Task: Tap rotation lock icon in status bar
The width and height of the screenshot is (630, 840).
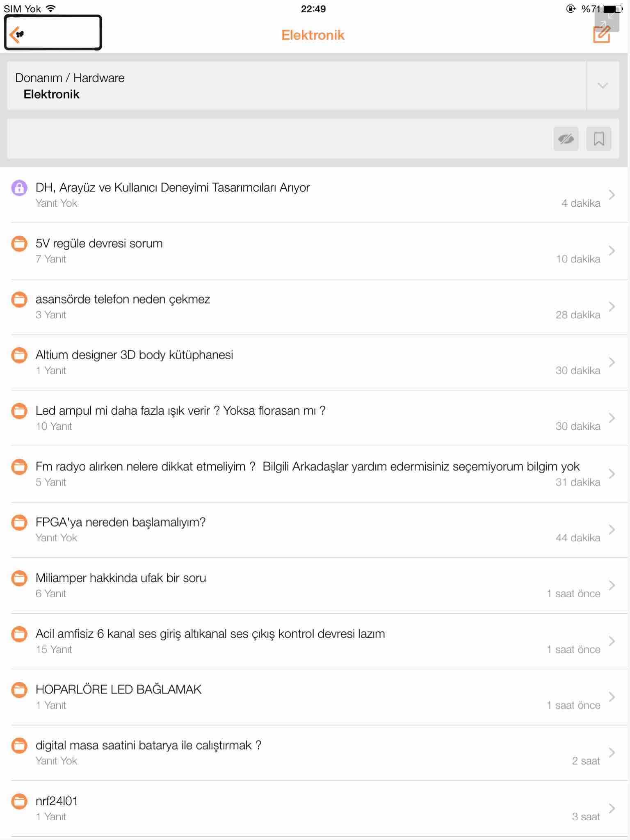Action: click(x=571, y=9)
